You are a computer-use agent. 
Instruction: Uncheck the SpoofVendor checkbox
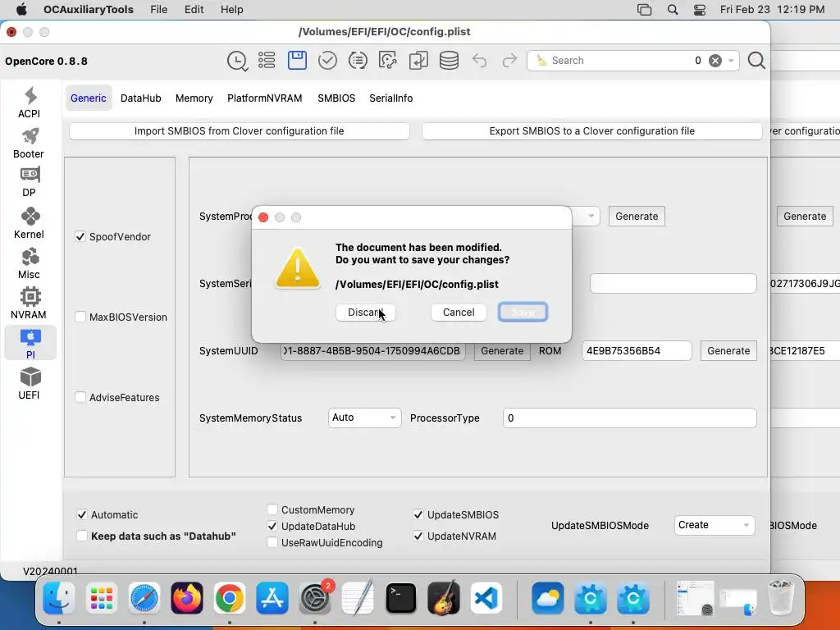[80, 236]
